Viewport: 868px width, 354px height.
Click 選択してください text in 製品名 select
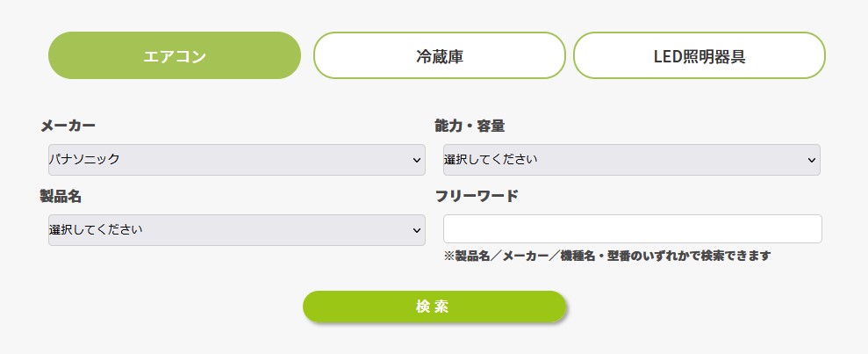96,230
